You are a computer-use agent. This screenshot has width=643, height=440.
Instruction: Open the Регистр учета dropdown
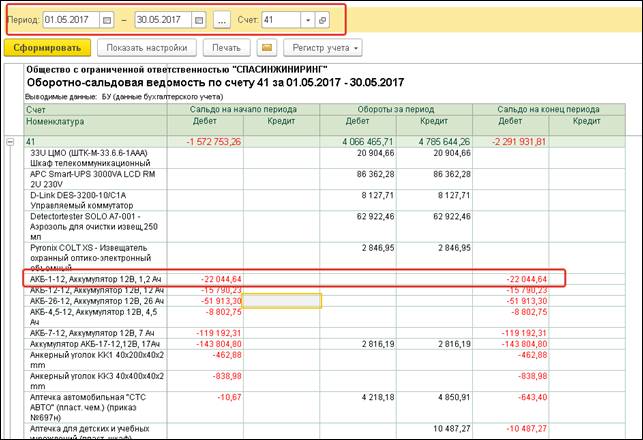321,47
